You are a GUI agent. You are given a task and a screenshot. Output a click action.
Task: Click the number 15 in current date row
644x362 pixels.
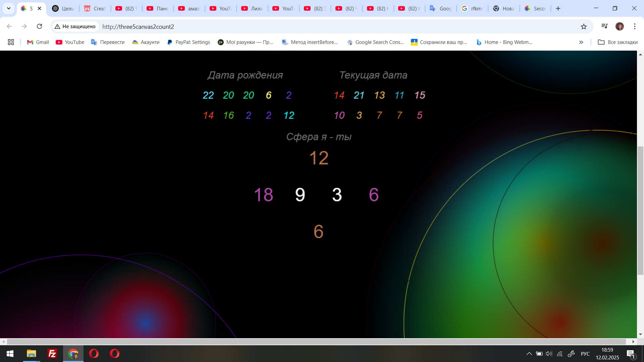[420, 95]
